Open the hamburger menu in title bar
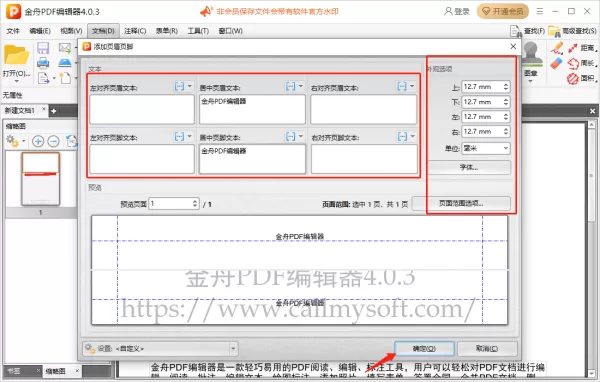The height and width of the screenshot is (382, 600). [540, 11]
